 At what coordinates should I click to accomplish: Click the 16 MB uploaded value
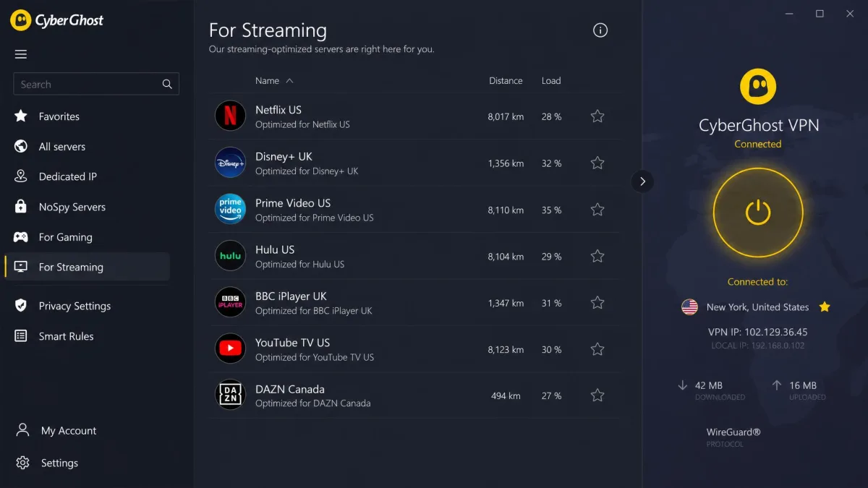tap(803, 385)
